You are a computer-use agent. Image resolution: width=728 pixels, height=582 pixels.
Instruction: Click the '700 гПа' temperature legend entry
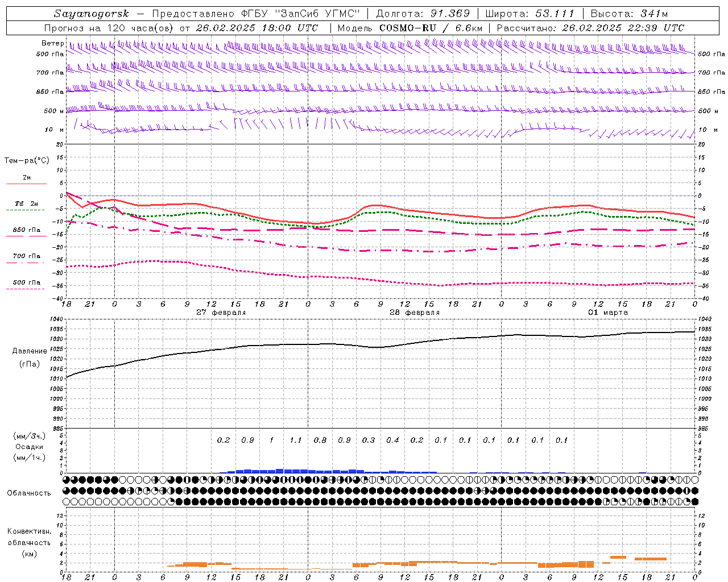tap(27, 256)
